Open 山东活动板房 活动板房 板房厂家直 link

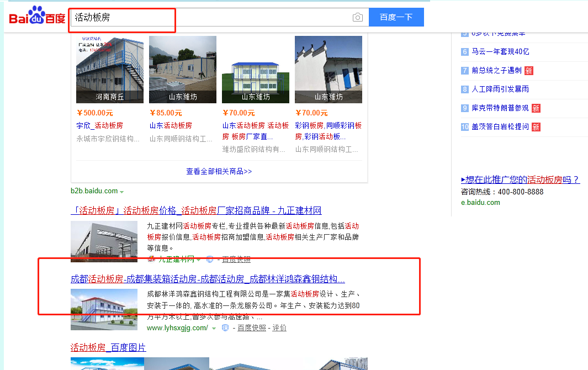click(256, 131)
